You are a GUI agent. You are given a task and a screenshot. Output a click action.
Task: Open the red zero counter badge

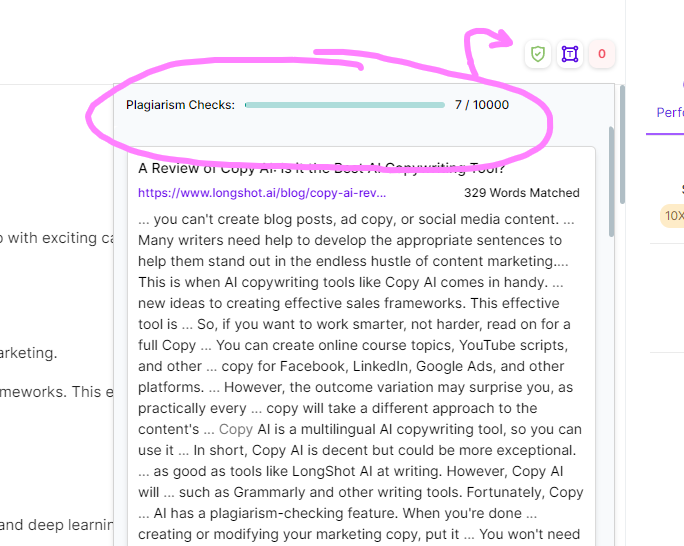pyautogui.click(x=601, y=54)
